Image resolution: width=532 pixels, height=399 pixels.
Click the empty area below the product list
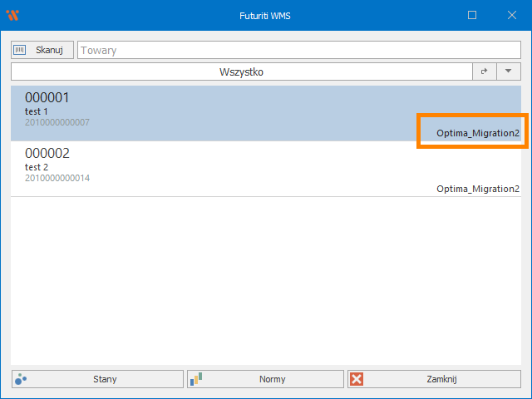(266, 283)
